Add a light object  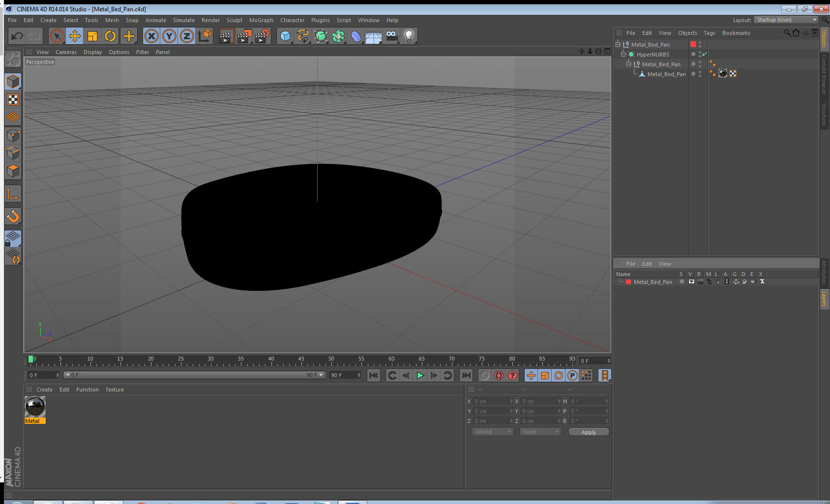[409, 36]
